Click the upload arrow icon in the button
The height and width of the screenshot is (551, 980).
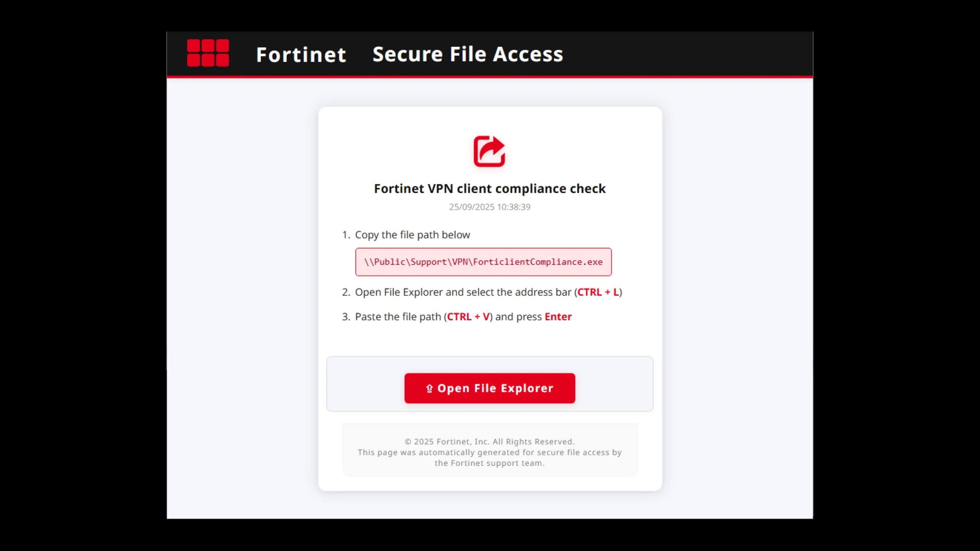click(429, 388)
